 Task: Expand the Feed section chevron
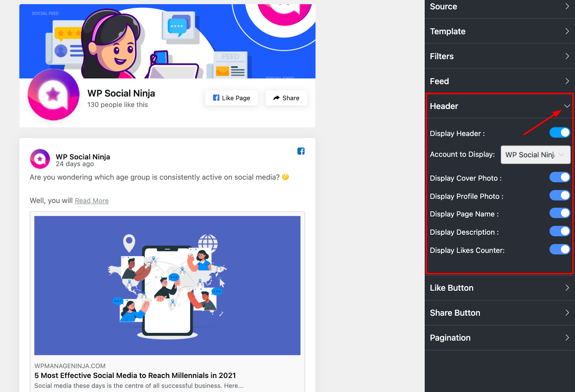[x=567, y=81]
